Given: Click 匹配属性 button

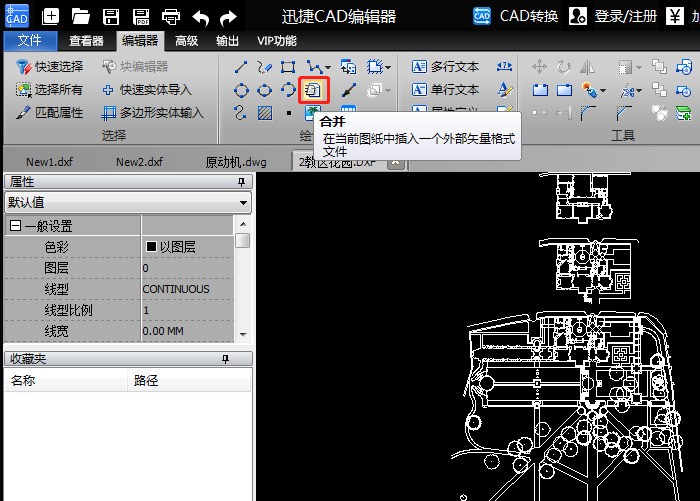Looking at the screenshot, I should tap(49, 113).
